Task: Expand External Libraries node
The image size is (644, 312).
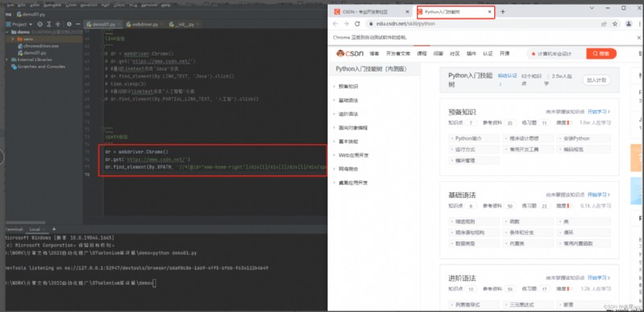Action: click(x=7, y=60)
